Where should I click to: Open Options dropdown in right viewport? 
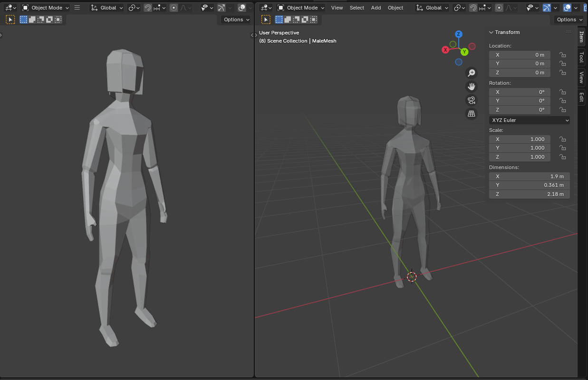(569, 19)
